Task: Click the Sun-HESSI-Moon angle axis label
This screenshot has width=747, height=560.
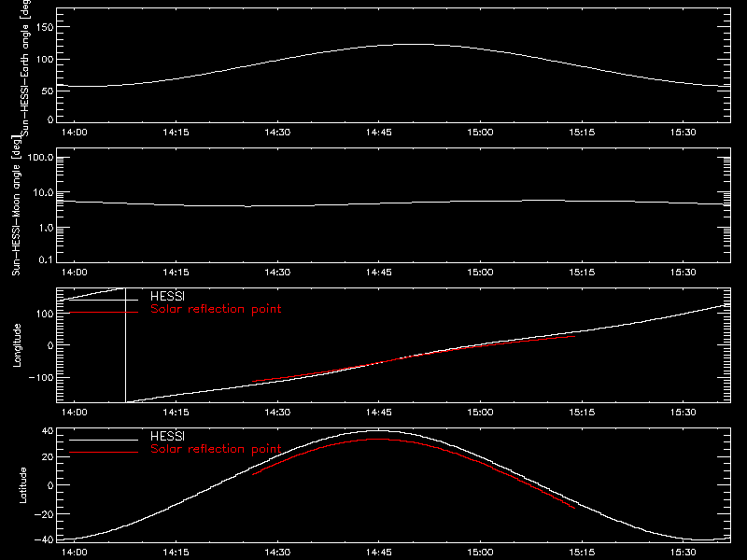Action: [x=17, y=205]
